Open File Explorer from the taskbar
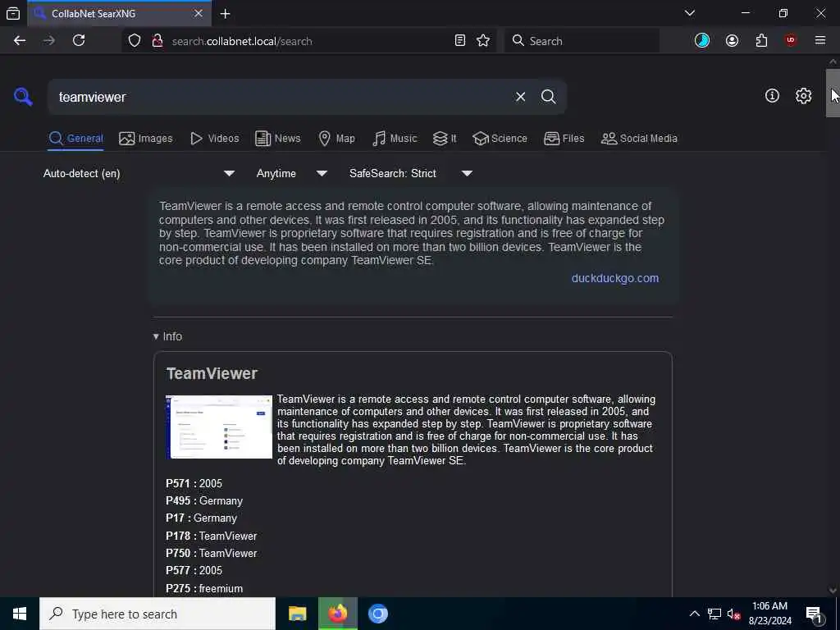 [297, 614]
